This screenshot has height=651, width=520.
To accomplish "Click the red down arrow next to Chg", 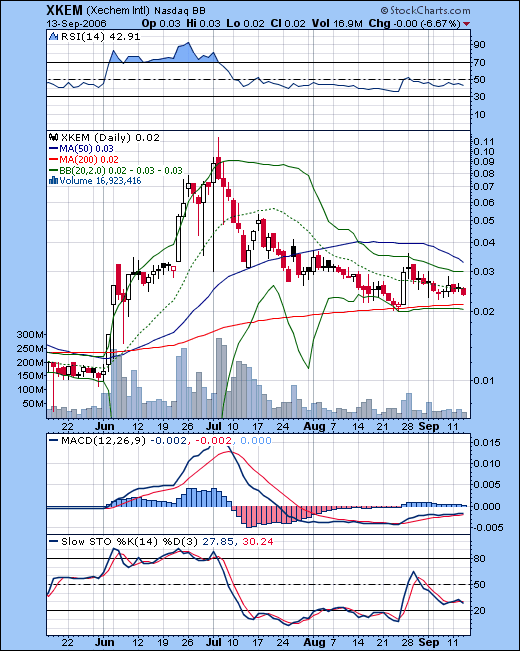I will pyautogui.click(x=466, y=24).
